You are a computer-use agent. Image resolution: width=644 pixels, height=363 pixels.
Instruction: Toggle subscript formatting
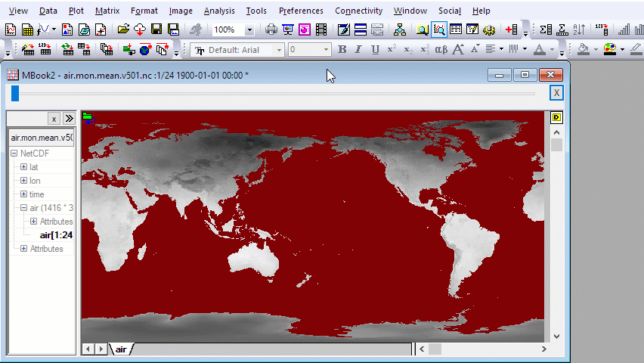tap(408, 50)
